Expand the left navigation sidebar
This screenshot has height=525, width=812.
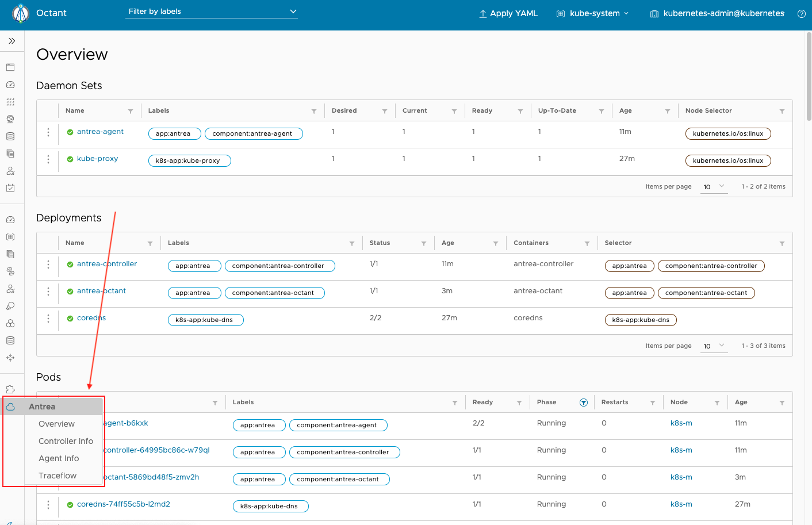click(x=12, y=41)
